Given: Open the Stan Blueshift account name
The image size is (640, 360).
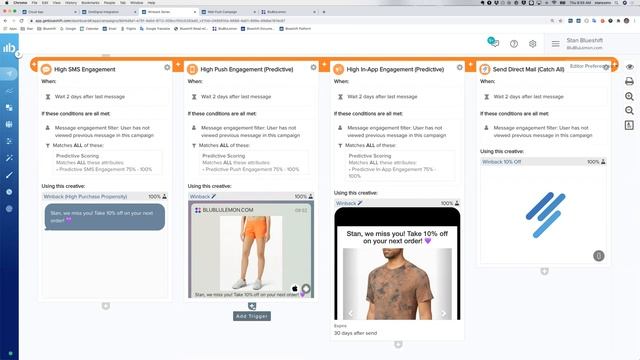Looking at the screenshot, I should pyautogui.click(x=584, y=40).
